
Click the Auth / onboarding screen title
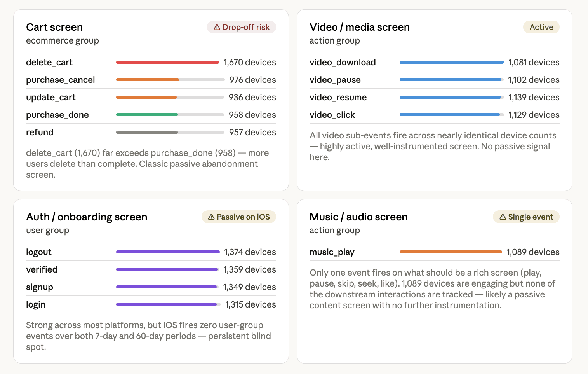point(87,217)
